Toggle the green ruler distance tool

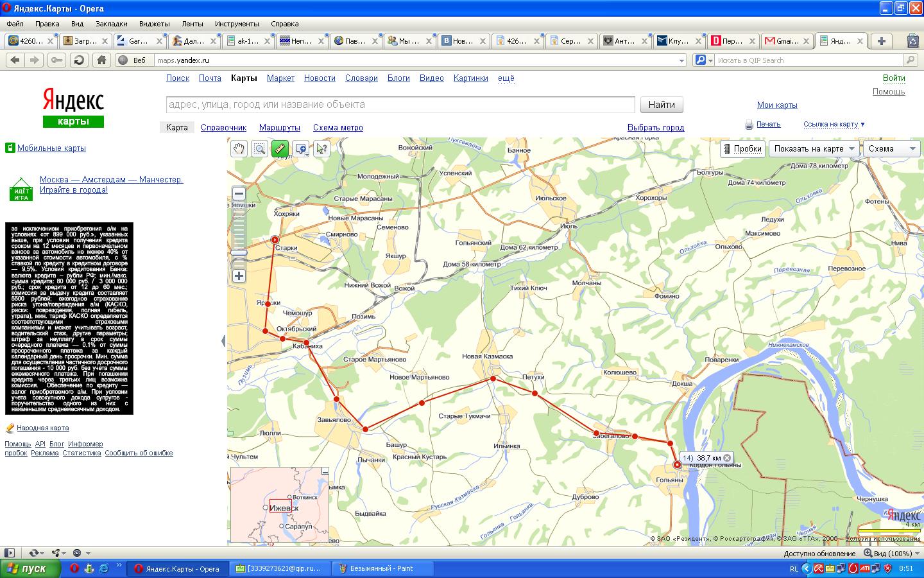280,149
